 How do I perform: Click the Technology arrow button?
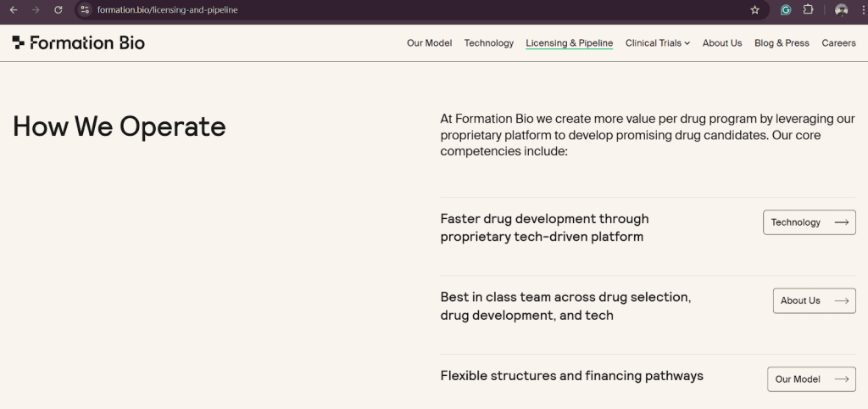click(x=809, y=222)
